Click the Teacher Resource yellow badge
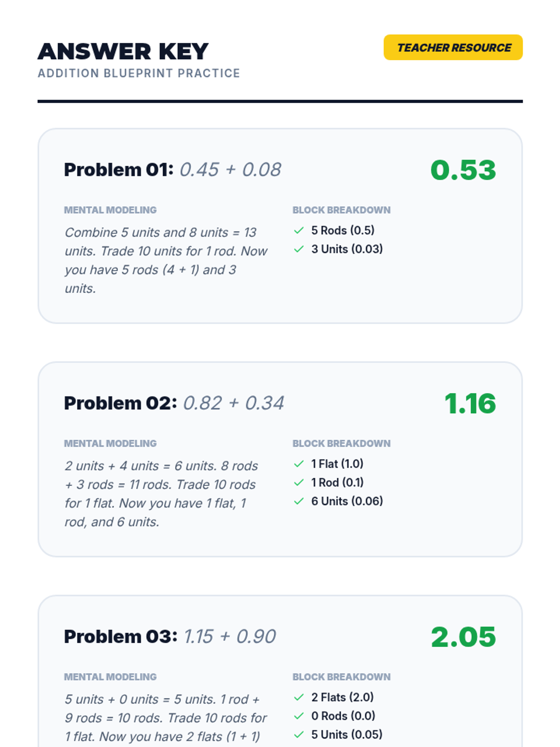This screenshot has width=560, height=747. (x=453, y=47)
